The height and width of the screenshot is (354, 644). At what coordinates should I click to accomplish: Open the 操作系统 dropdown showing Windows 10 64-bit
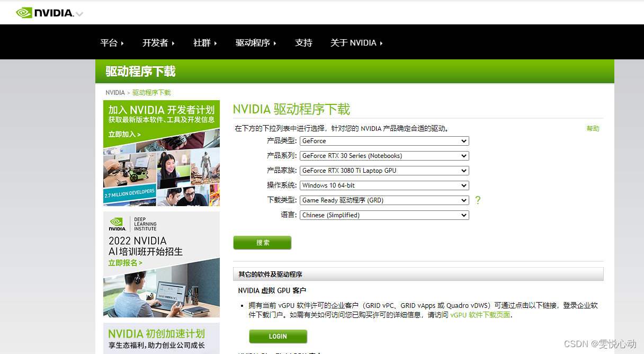[x=384, y=185]
